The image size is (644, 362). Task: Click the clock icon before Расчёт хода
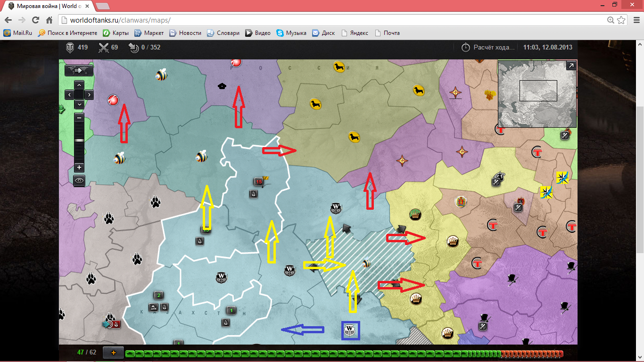(465, 47)
